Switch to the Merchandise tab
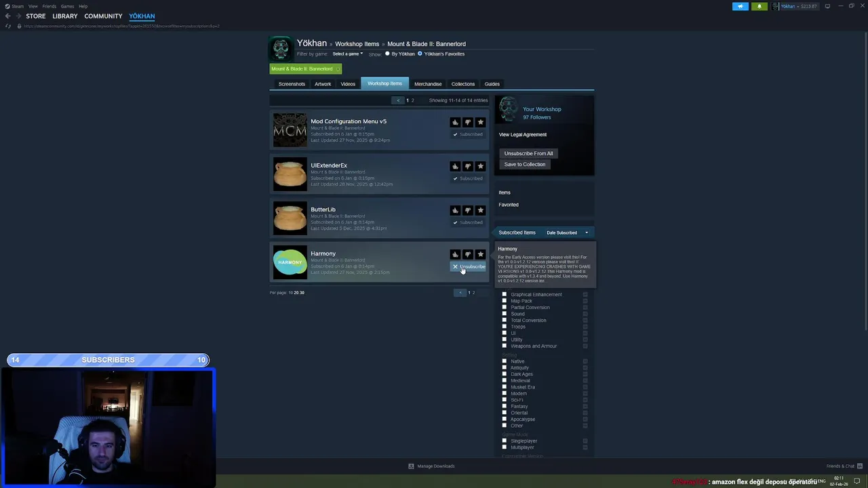 428,84
